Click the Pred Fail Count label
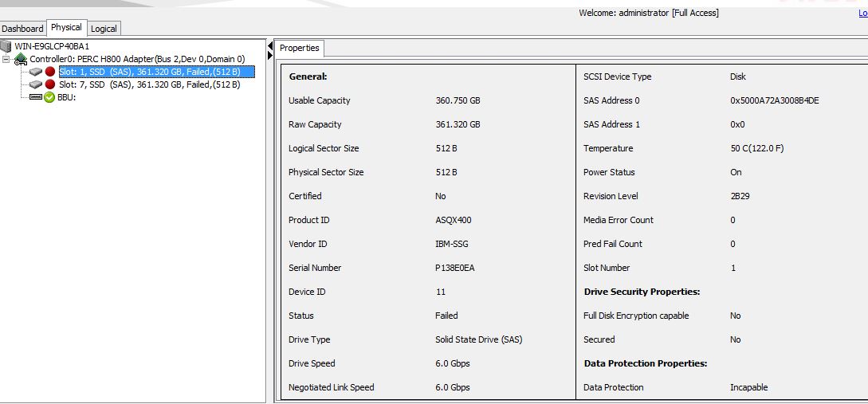 point(613,244)
